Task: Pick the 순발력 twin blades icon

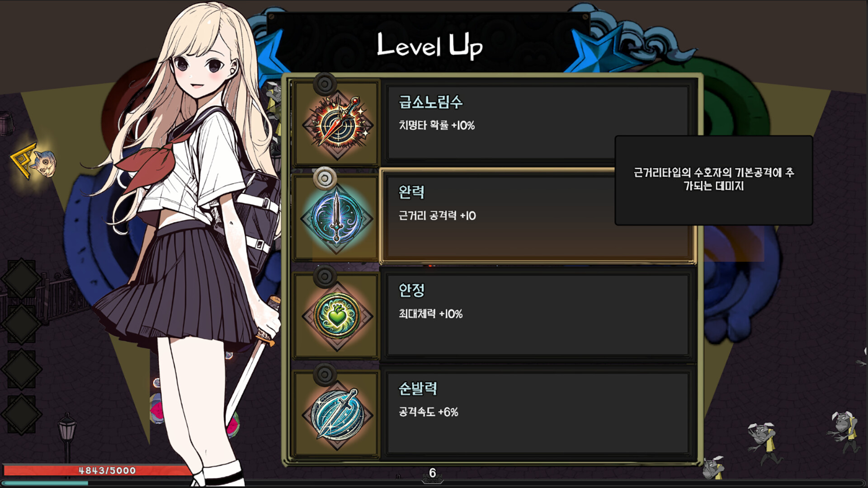Action: (x=337, y=414)
